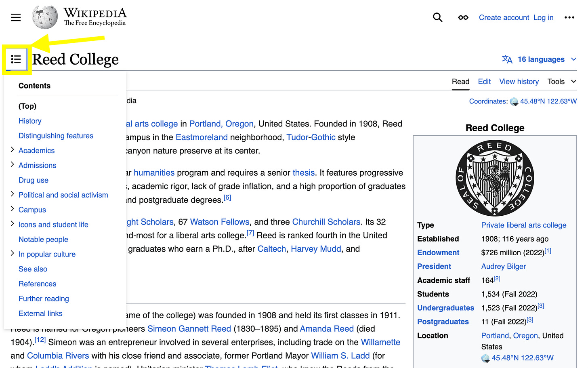Open the Reed College seal image
Screen dimensions: 588x368
click(x=495, y=178)
